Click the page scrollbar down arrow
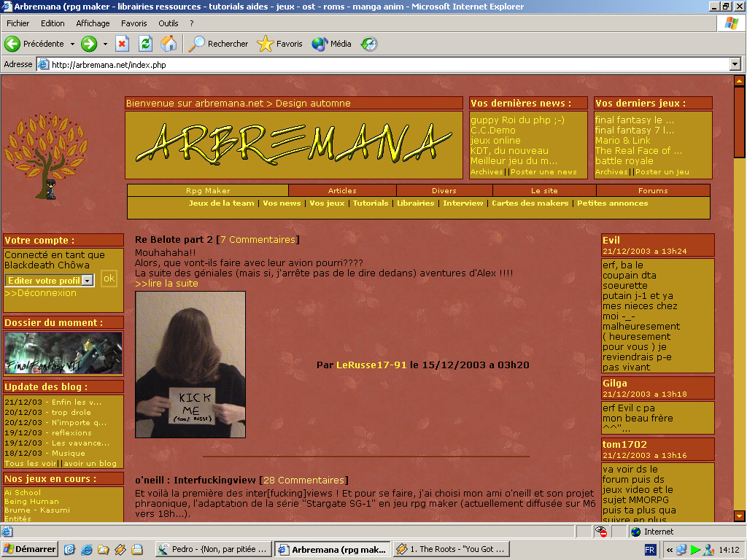 click(x=739, y=516)
